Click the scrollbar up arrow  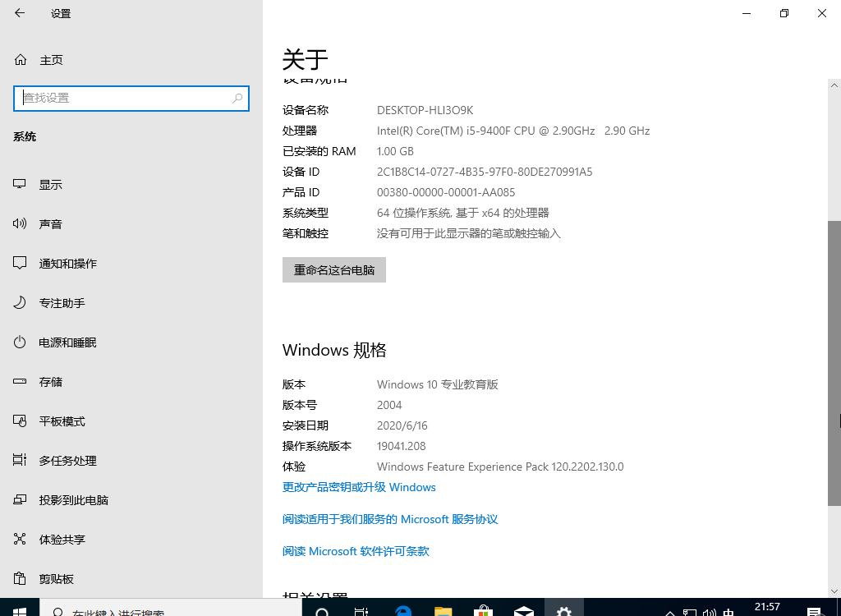click(834, 85)
